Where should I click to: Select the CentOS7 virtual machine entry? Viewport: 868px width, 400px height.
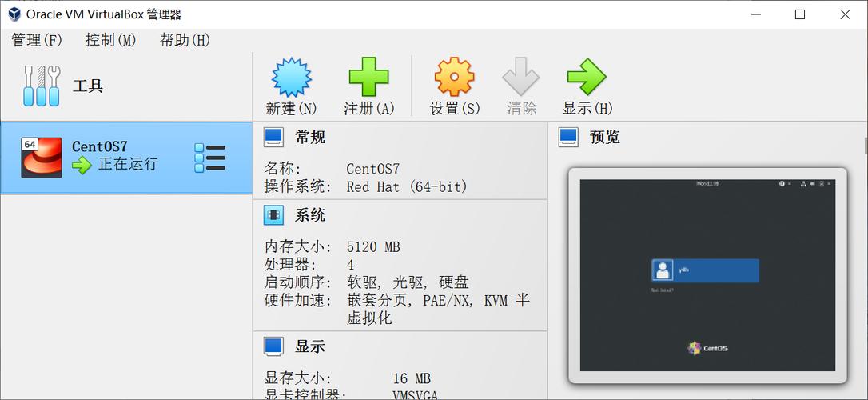[x=120, y=158]
